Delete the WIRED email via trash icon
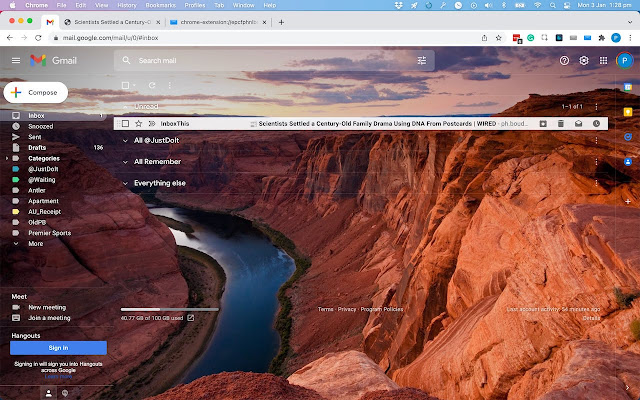 561,124
